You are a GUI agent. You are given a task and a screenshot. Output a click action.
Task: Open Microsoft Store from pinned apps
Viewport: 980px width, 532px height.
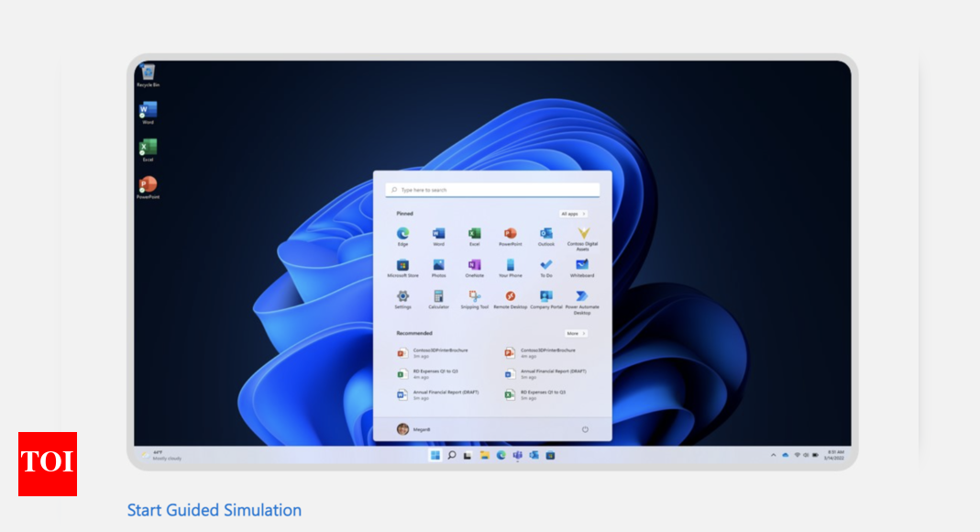click(402, 268)
